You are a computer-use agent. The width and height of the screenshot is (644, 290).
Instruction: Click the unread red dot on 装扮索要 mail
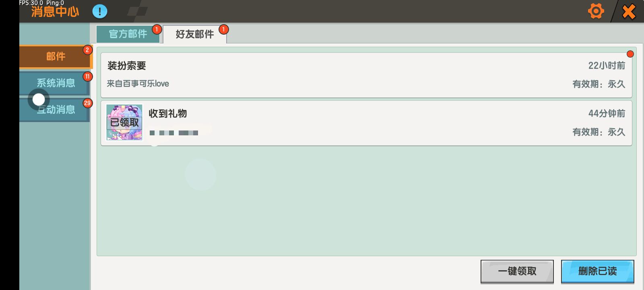click(630, 54)
